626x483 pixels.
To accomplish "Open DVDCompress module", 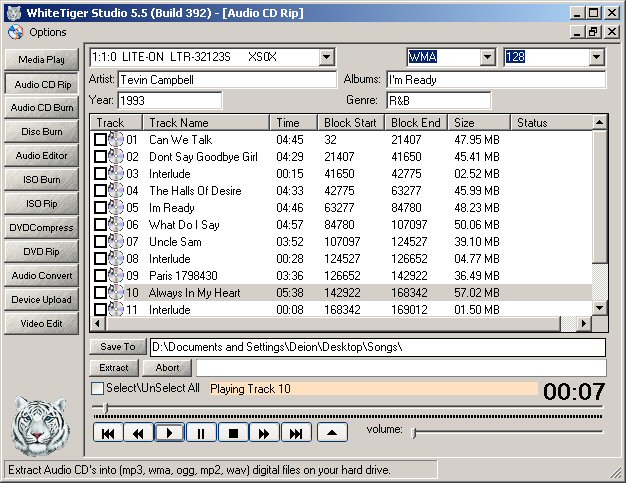I will (x=42, y=228).
